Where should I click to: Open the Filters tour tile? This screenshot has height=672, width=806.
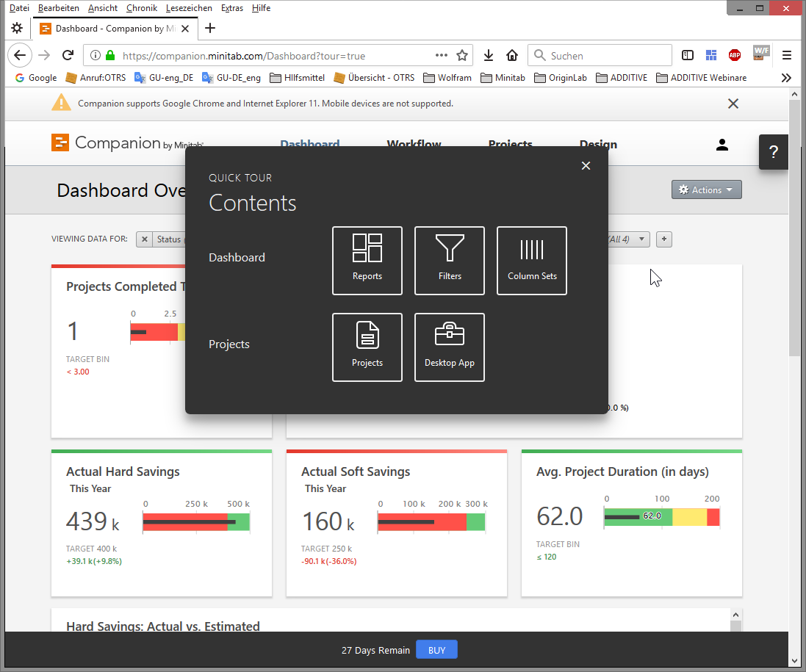click(x=449, y=261)
